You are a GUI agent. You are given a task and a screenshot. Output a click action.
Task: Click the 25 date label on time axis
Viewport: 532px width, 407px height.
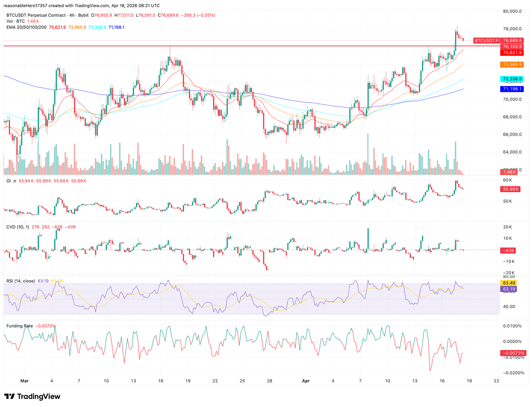pyautogui.click(x=242, y=381)
